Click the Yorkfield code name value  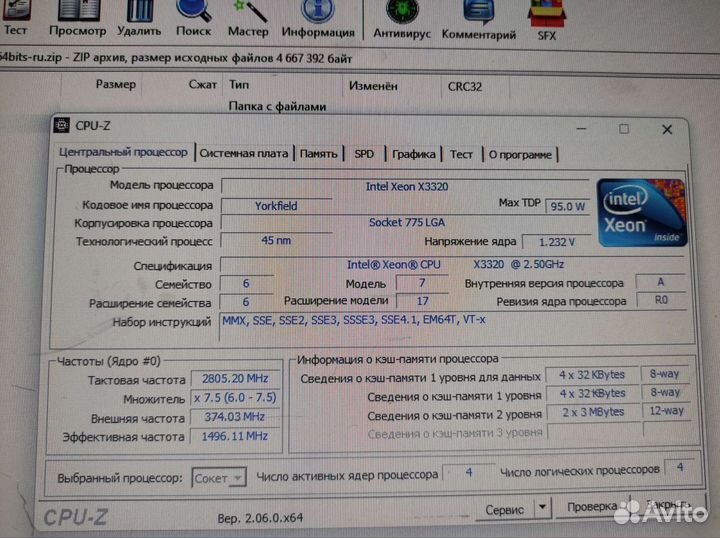tap(276, 206)
